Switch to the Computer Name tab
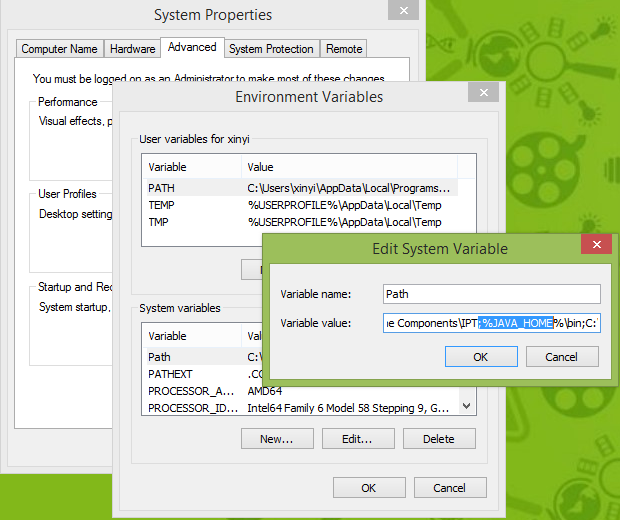 [x=59, y=48]
